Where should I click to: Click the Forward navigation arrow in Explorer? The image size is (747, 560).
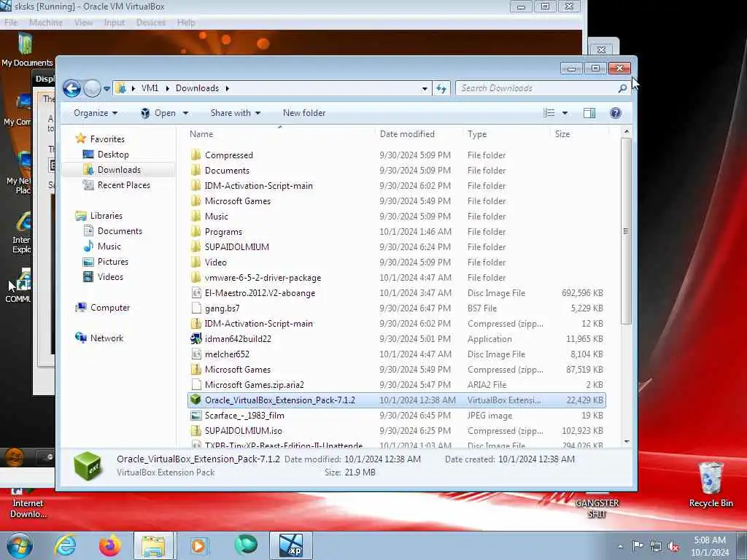point(92,88)
